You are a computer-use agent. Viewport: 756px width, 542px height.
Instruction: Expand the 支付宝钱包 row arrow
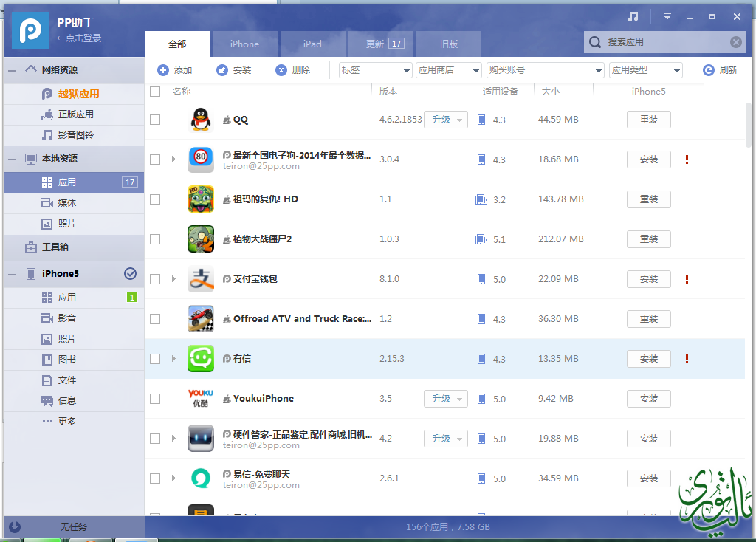tap(173, 278)
